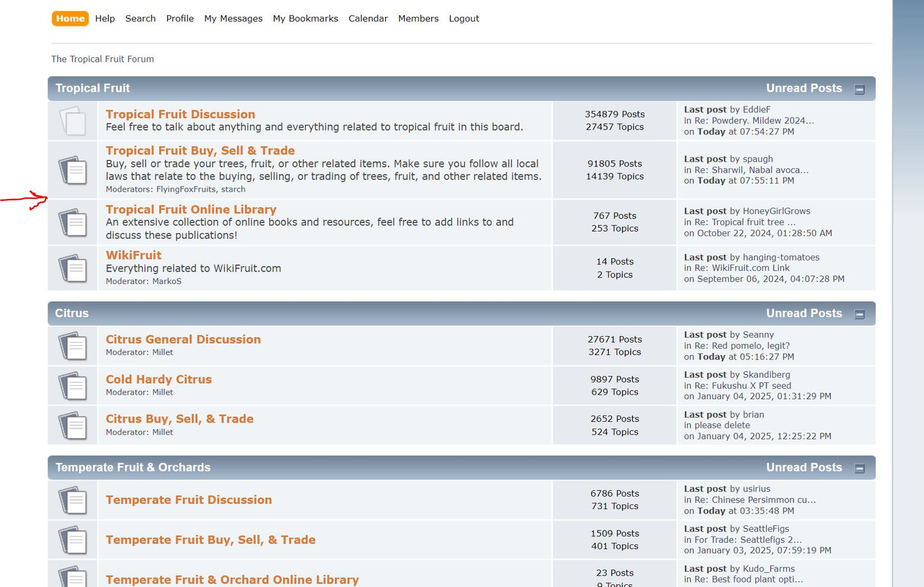Image resolution: width=924 pixels, height=587 pixels.
Task: Click the '354879 Posts' count text
Action: pos(615,114)
